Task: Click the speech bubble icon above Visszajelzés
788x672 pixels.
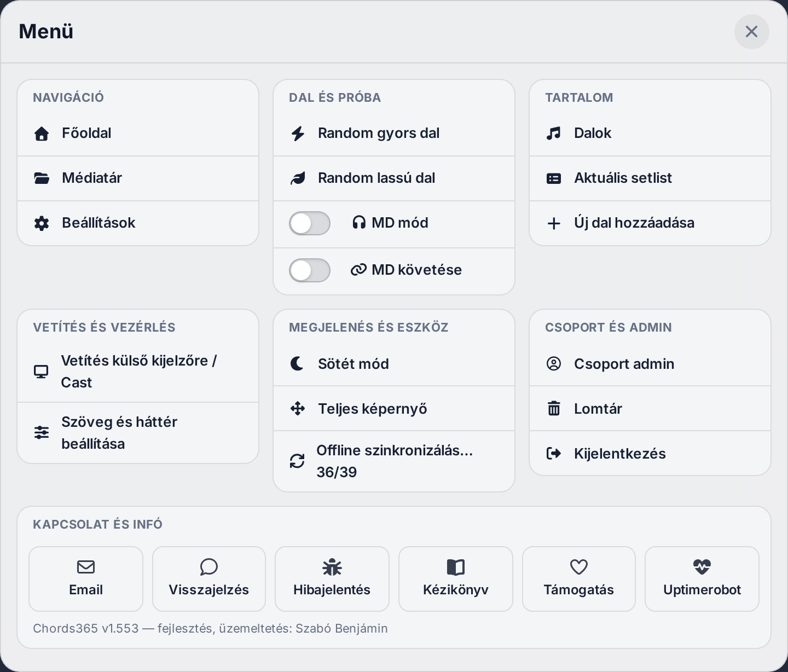Action: [x=209, y=567]
